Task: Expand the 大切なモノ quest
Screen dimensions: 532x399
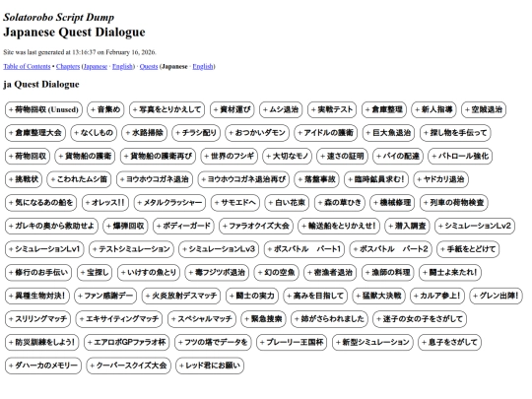Action: point(288,156)
